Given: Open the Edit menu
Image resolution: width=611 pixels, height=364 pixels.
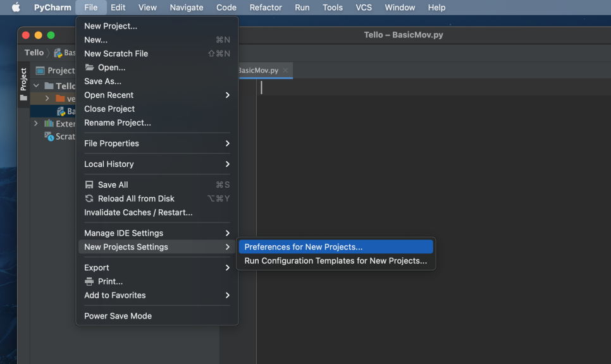Looking at the screenshot, I should tap(118, 8).
